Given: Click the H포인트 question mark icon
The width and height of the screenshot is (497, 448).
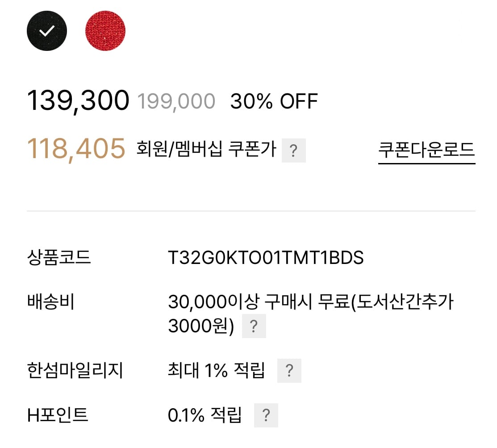Looking at the screenshot, I should pyautogui.click(x=267, y=415).
